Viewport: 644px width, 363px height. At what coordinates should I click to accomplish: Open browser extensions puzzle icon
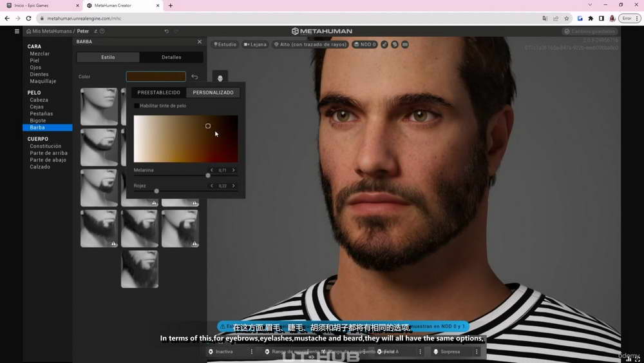[591, 19]
